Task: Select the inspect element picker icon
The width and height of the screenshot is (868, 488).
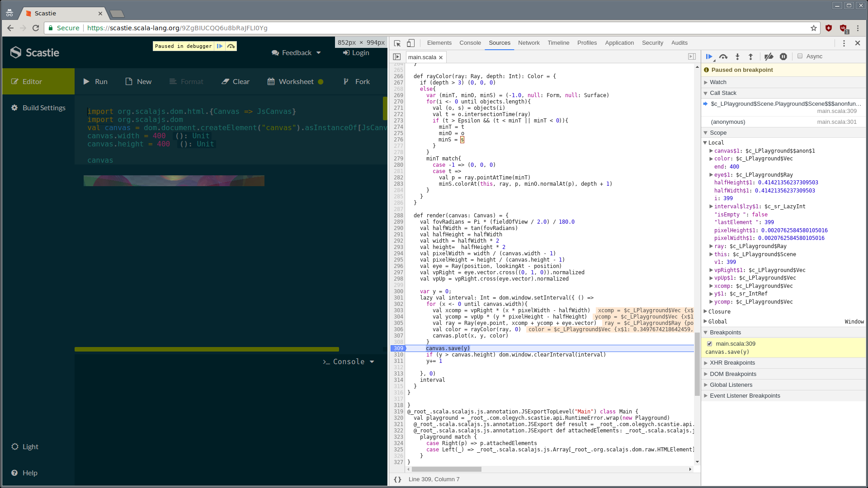Action: tap(397, 43)
